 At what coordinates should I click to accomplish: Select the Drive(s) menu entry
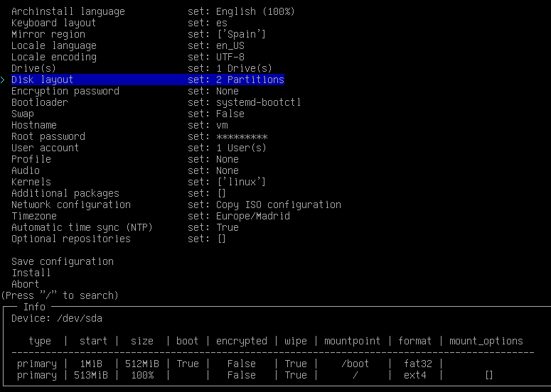click(x=33, y=68)
